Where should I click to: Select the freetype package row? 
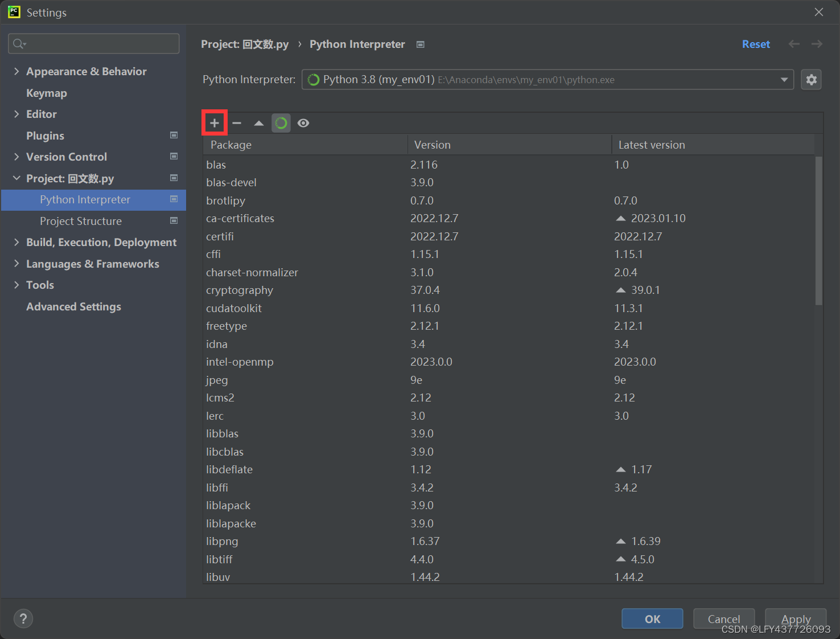click(509, 326)
